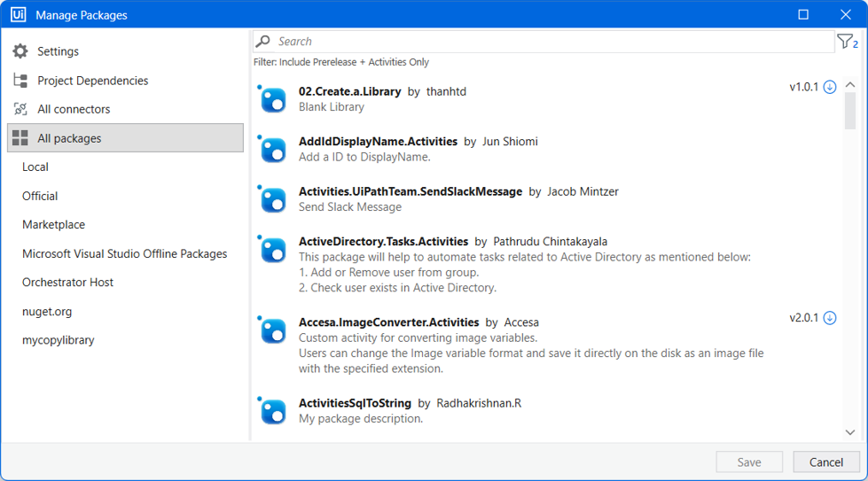Click the ActiveDirectory.Tasks.Activities package icon

pyautogui.click(x=272, y=249)
